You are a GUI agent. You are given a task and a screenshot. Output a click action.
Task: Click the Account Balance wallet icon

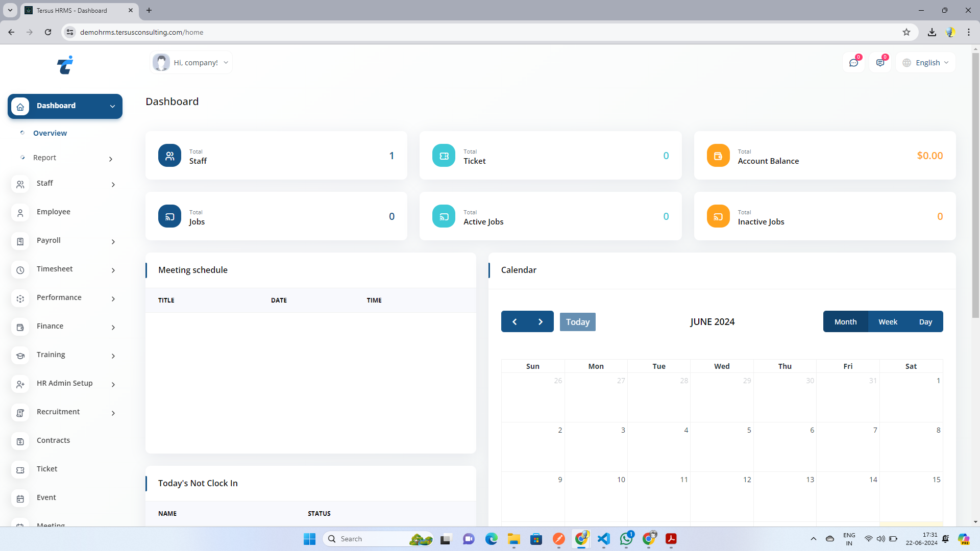(x=718, y=156)
